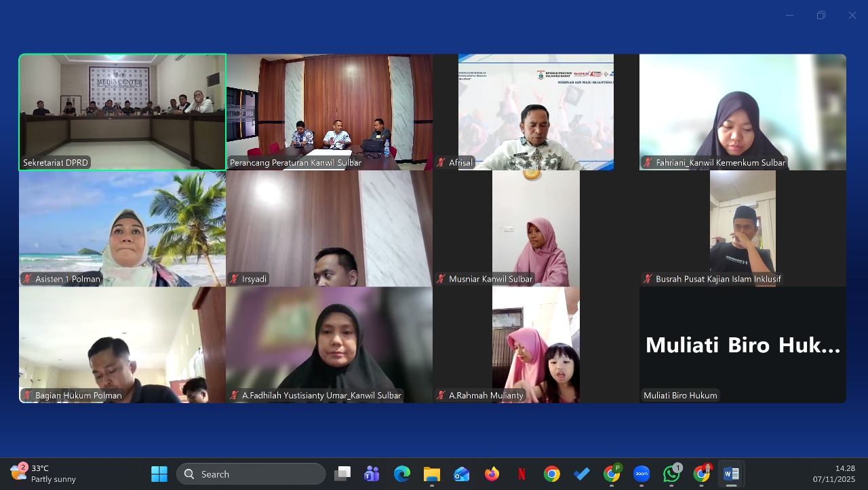Click Perancang Peraturan Kanwil Sulbar video
This screenshot has width=868, height=490.
329,112
